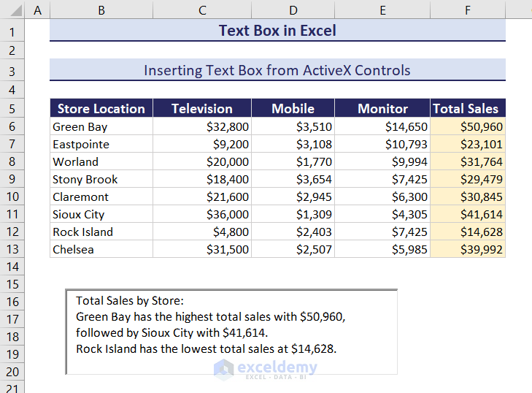Screen dimensions: 532x393
Task: Select column A header
Action: (x=37, y=10)
